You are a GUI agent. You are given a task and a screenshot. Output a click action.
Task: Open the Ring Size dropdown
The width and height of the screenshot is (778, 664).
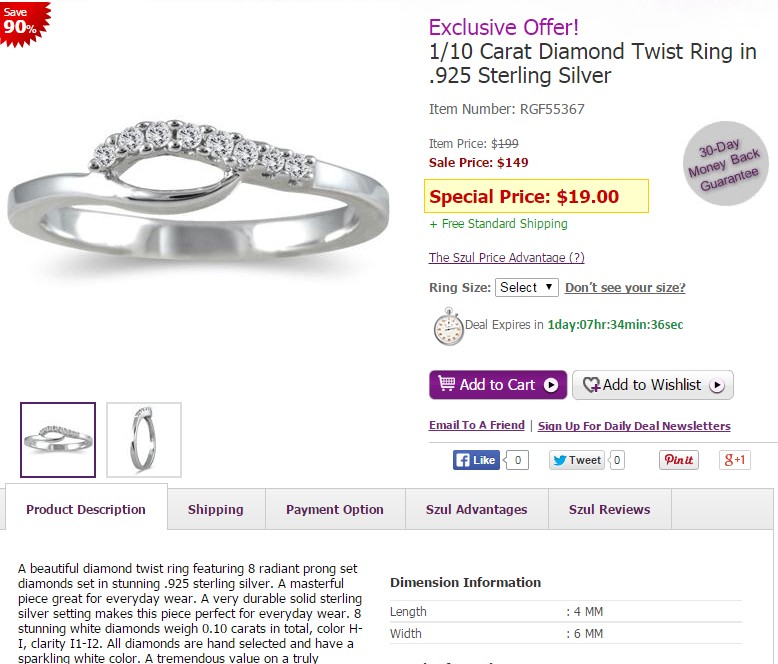[x=527, y=288]
